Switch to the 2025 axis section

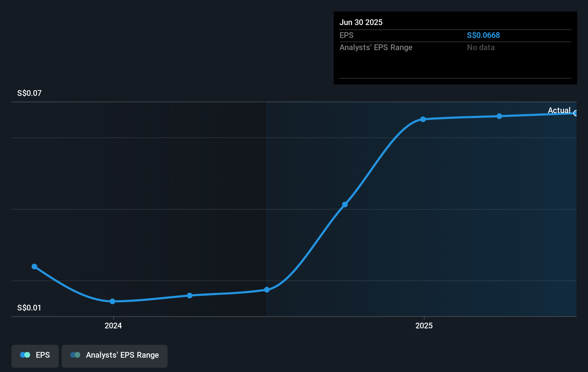tap(424, 326)
